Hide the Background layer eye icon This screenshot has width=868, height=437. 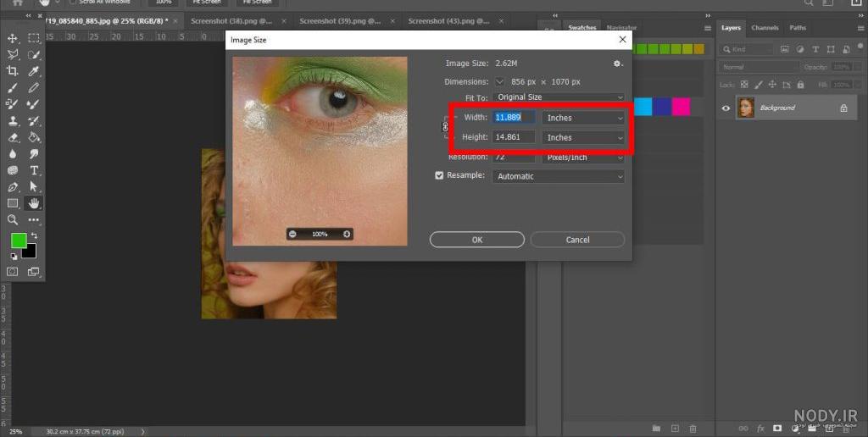point(726,108)
